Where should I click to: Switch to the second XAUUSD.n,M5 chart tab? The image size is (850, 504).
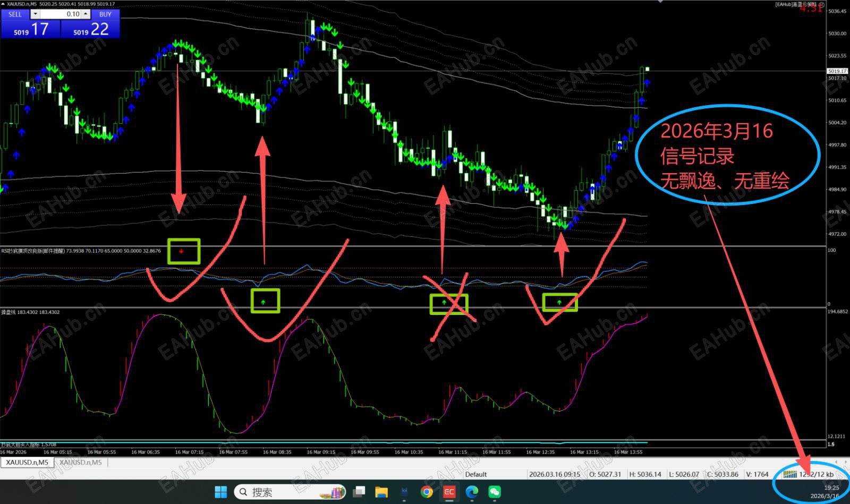pyautogui.click(x=80, y=463)
